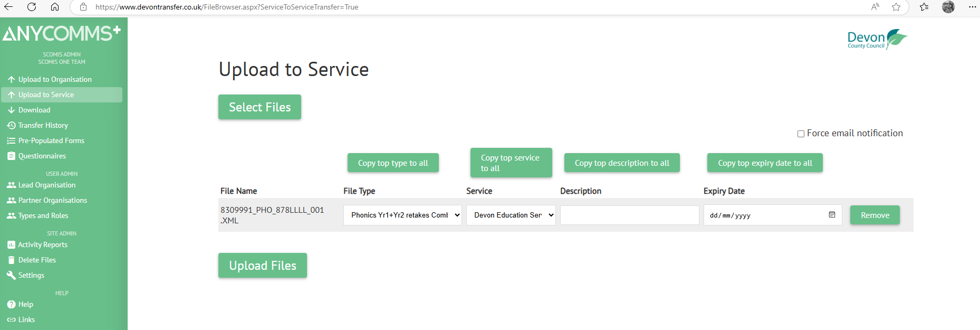Click the Settings wrench icon in sidebar
980x330 pixels.
pos(11,275)
